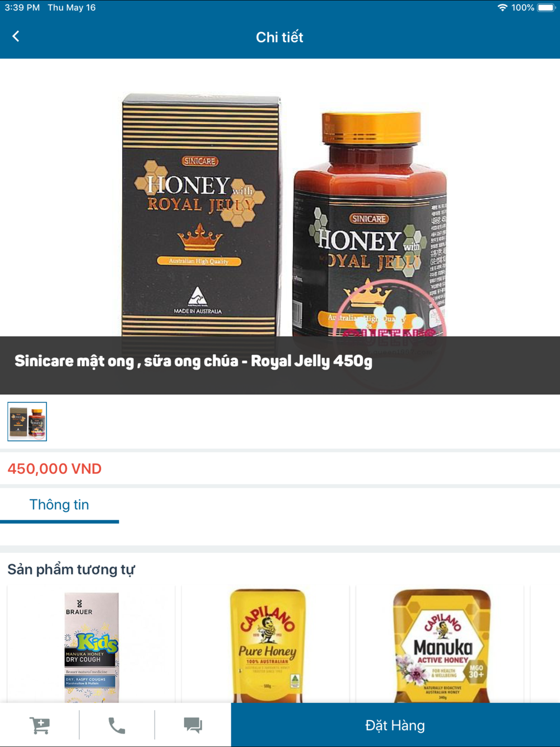This screenshot has width=560, height=747.
Task: Tap the status bar time 3:39 PM
Action: pyautogui.click(x=22, y=8)
